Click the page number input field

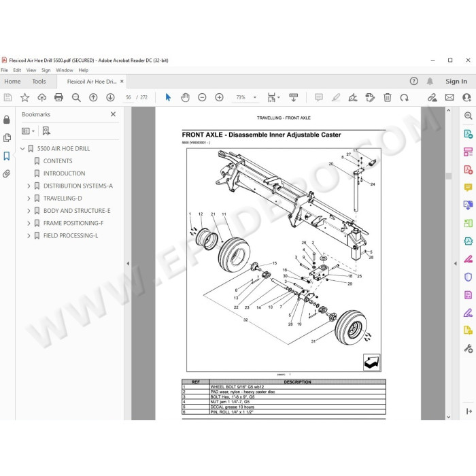pos(128,97)
